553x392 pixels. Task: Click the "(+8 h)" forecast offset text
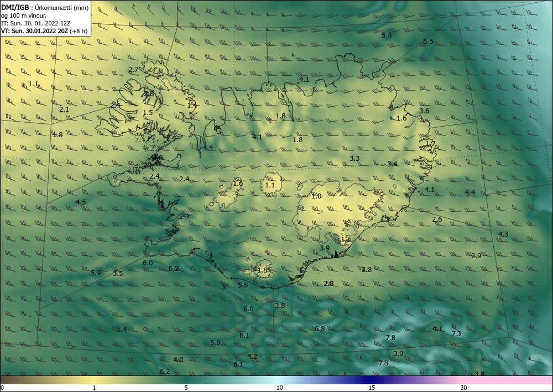point(79,31)
